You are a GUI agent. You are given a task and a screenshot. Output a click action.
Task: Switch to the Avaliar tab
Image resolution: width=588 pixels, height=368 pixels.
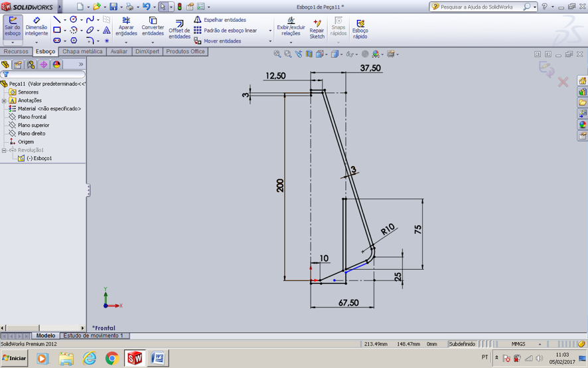119,51
